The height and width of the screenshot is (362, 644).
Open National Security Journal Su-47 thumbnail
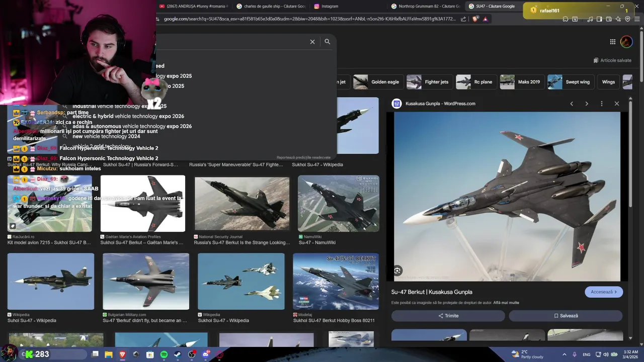point(242,204)
